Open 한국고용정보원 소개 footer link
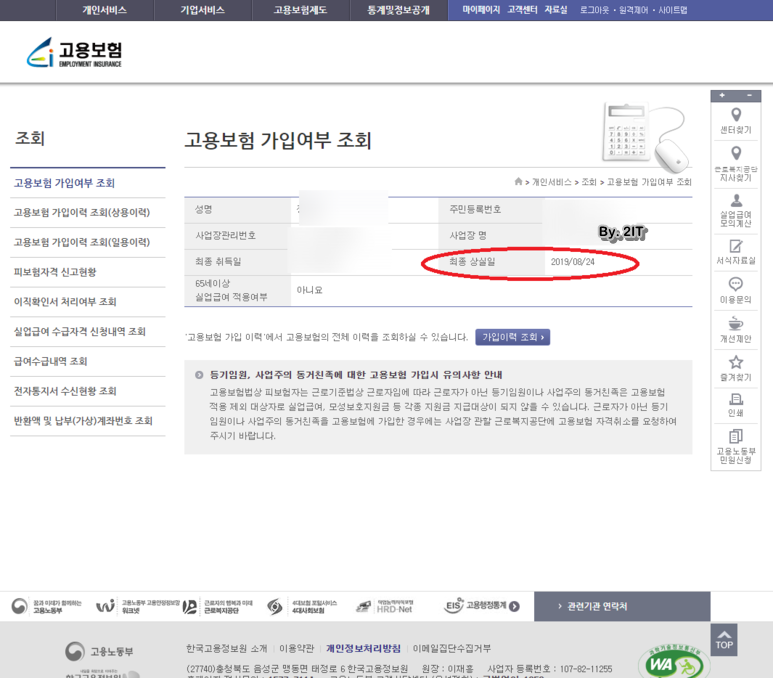The width and height of the screenshot is (773, 678). (x=226, y=648)
